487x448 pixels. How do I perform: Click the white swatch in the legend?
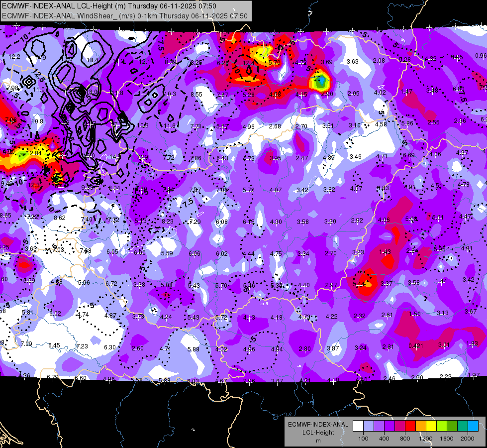[358, 426]
